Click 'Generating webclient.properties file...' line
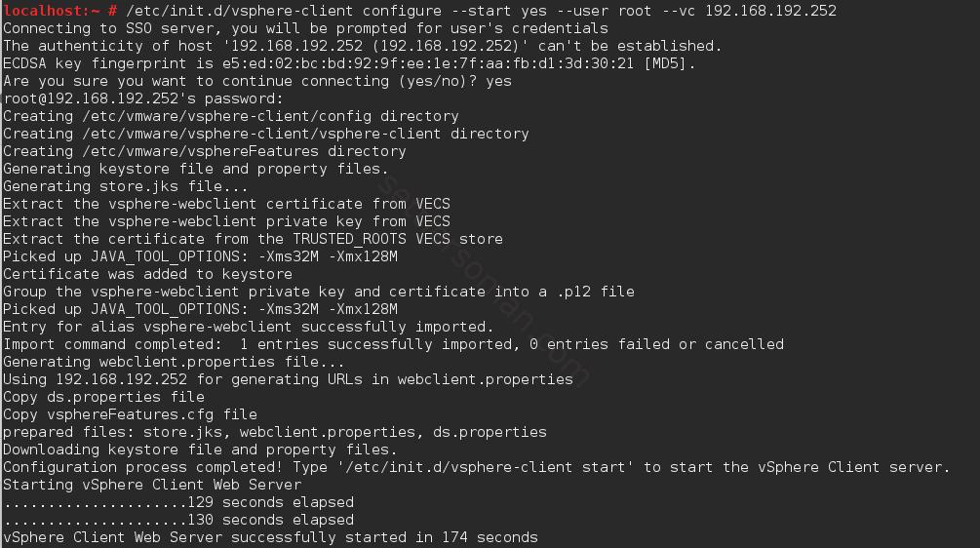This screenshot has height=548, width=980. (x=174, y=362)
